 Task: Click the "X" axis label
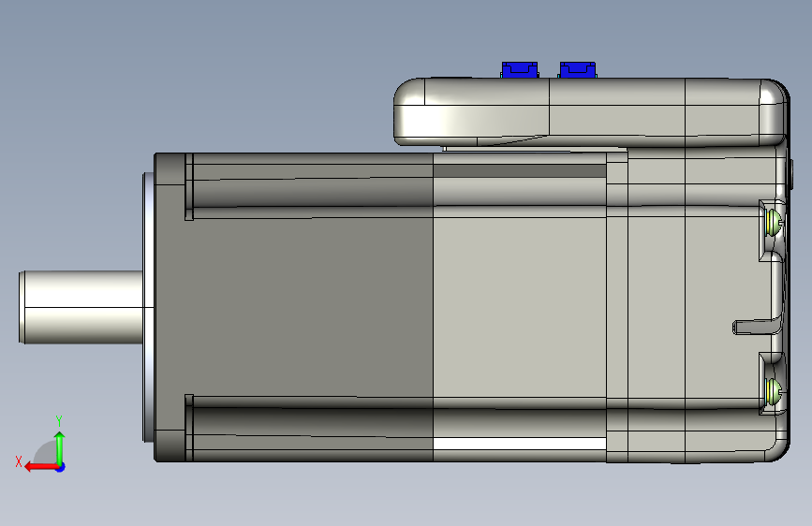pyautogui.click(x=19, y=461)
